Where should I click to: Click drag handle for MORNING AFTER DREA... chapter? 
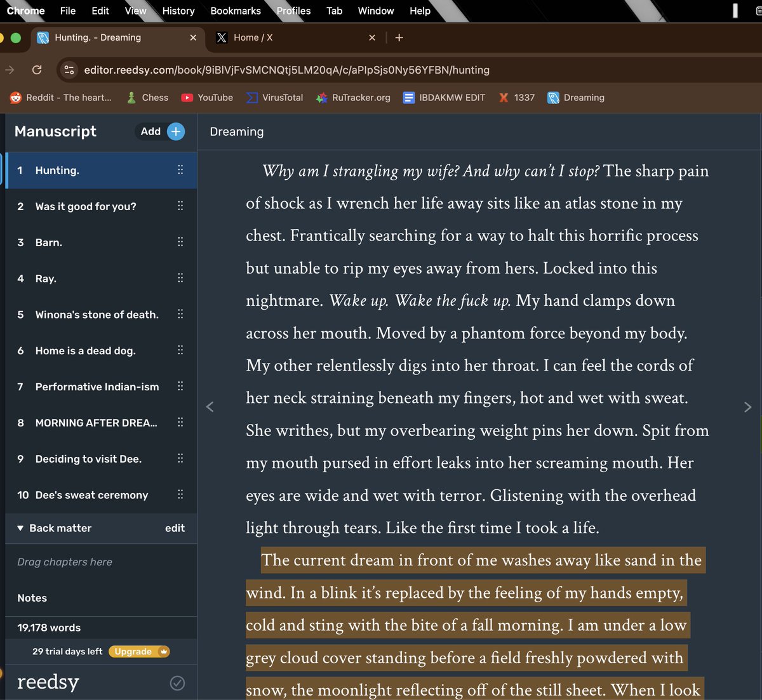[x=180, y=423]
